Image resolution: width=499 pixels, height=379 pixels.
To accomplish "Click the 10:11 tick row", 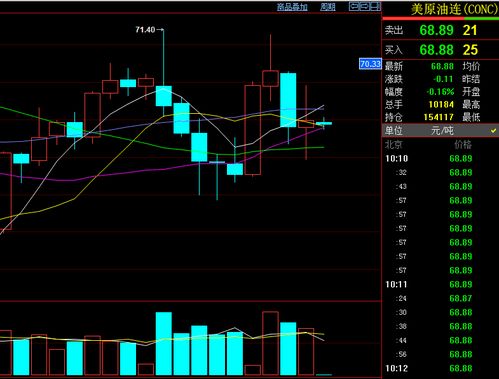I will [440, 284].
